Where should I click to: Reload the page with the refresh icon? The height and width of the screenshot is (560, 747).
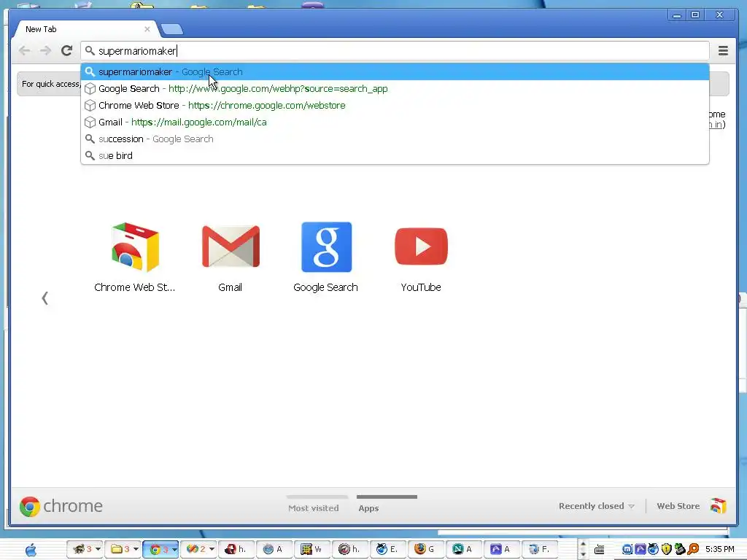pos(66,50)
